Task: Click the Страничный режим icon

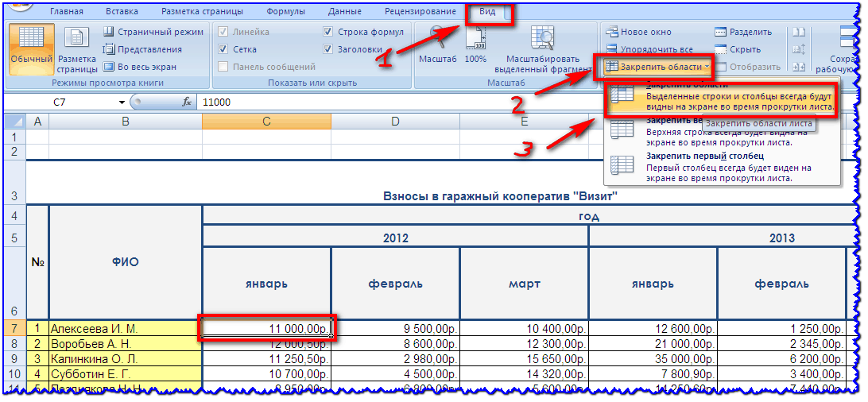Action: click(x=110, y=32)
